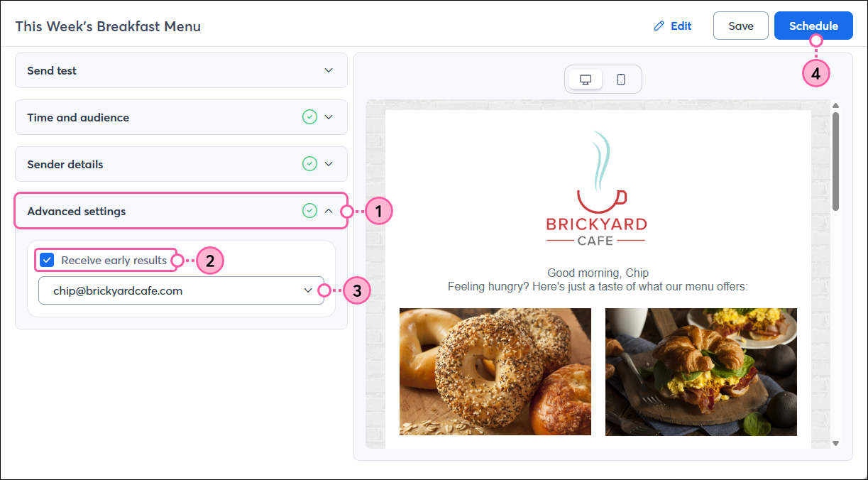
Task: Click green checkmark in Sender details
Action: pyautogui.click(x=309, y=164)
